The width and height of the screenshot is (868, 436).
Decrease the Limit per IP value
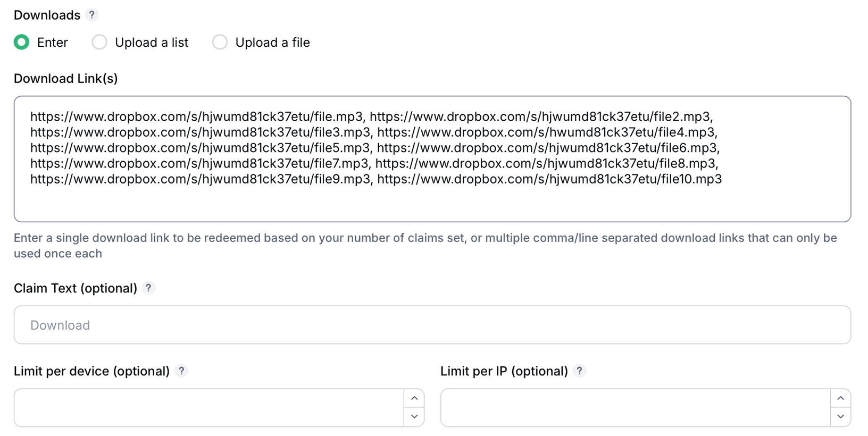[841, 416]
